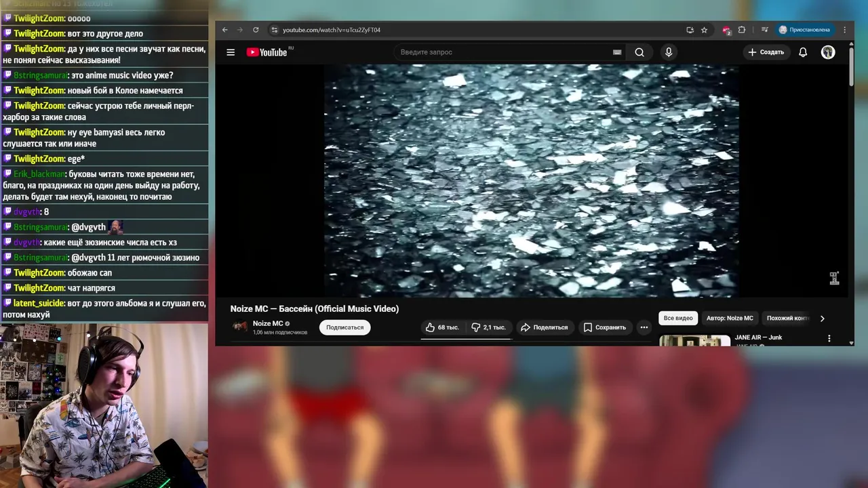Open the YouTube hamburger guide menu
This screenshot has height=488, width=868.
point(231,52)
